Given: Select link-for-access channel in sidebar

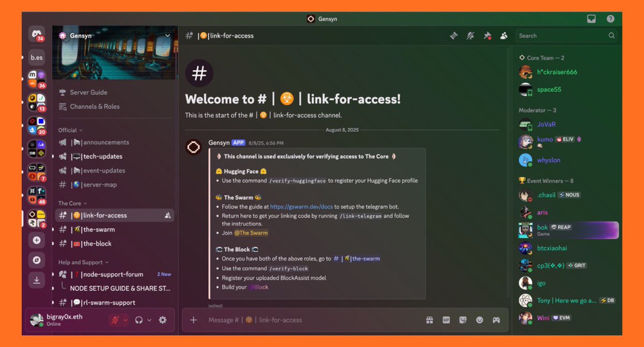Looking at the screenshot, I should coord(114,215).
